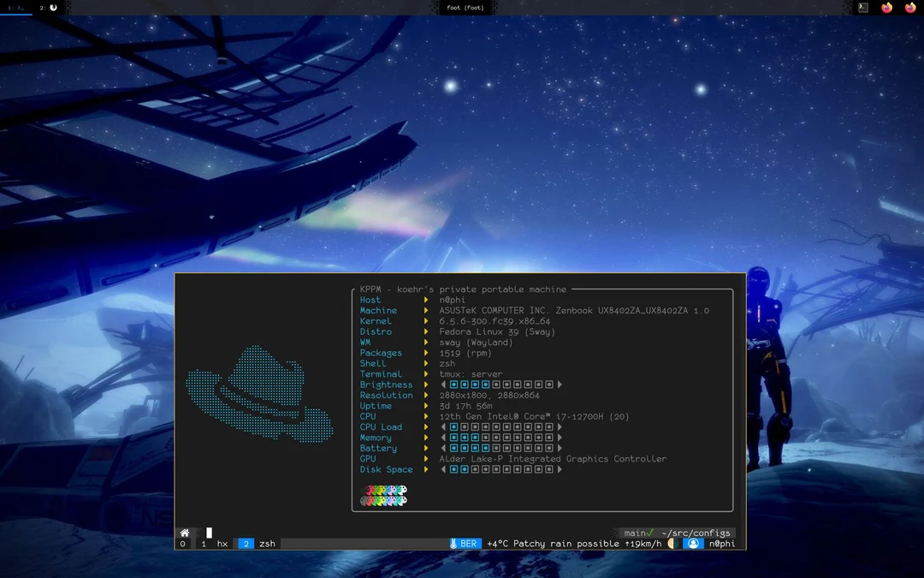Switch to the zsh tmux window
Screen dimensions: 924x578
coord(266,543)
